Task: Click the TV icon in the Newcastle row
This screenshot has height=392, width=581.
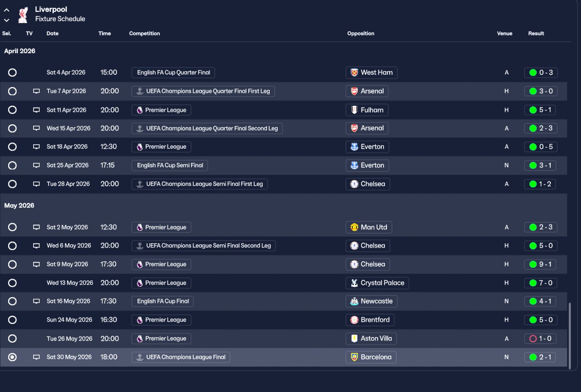Action: click(x=36, y=301)
